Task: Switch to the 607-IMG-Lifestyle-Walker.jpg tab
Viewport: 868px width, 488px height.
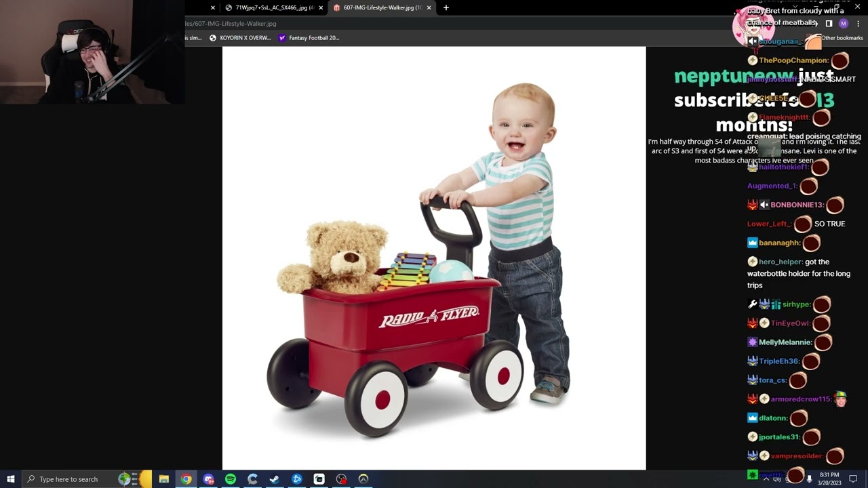Action: pos(382,7)
